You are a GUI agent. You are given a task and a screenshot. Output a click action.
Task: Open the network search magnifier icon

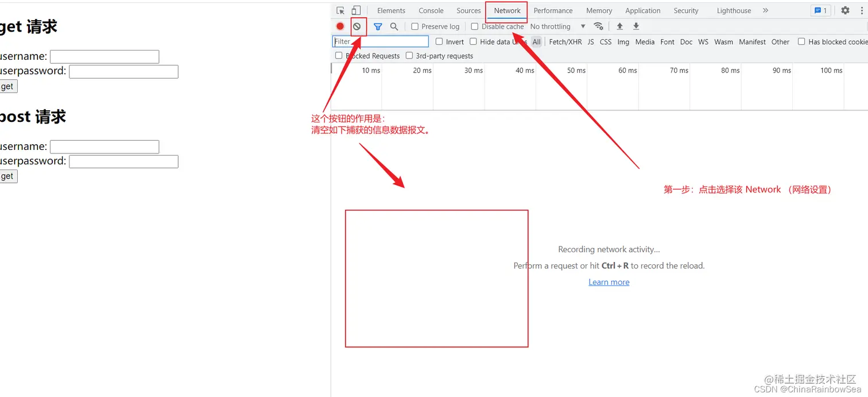[394, 26]
